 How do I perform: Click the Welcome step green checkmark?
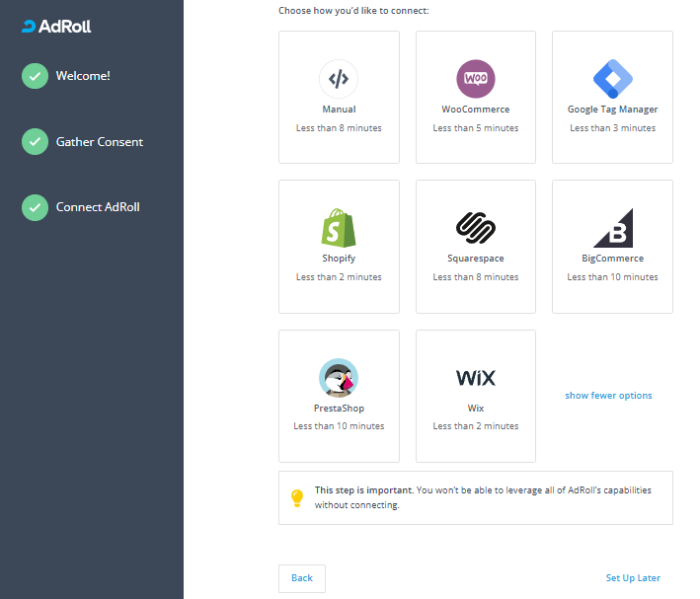point(35,76)
